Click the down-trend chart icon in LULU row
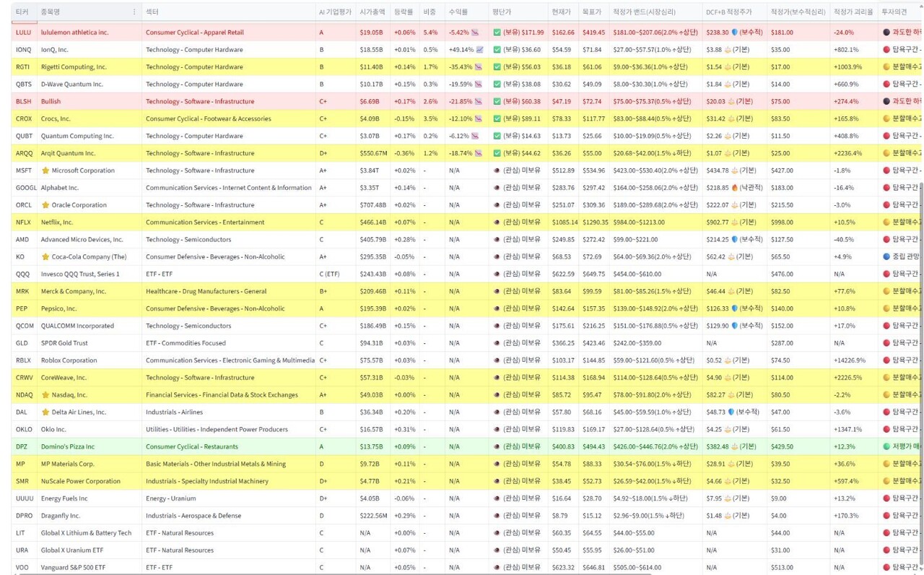 click(476, 33)
